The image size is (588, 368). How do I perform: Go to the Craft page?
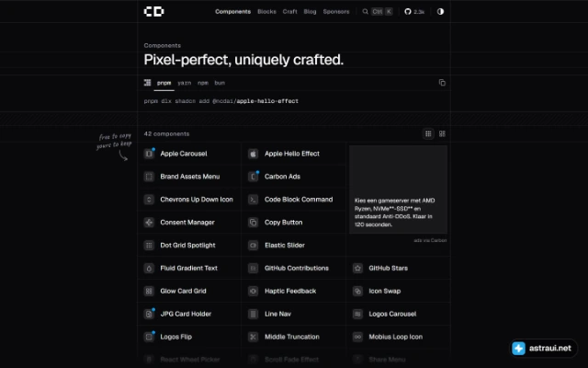pos(290,12)
